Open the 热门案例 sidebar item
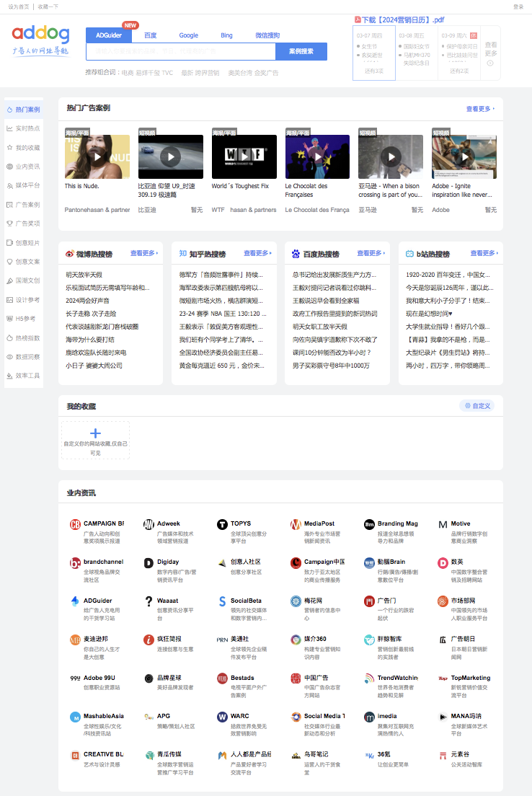This screenshot has width=532, height=796. [x=23, y=110]
